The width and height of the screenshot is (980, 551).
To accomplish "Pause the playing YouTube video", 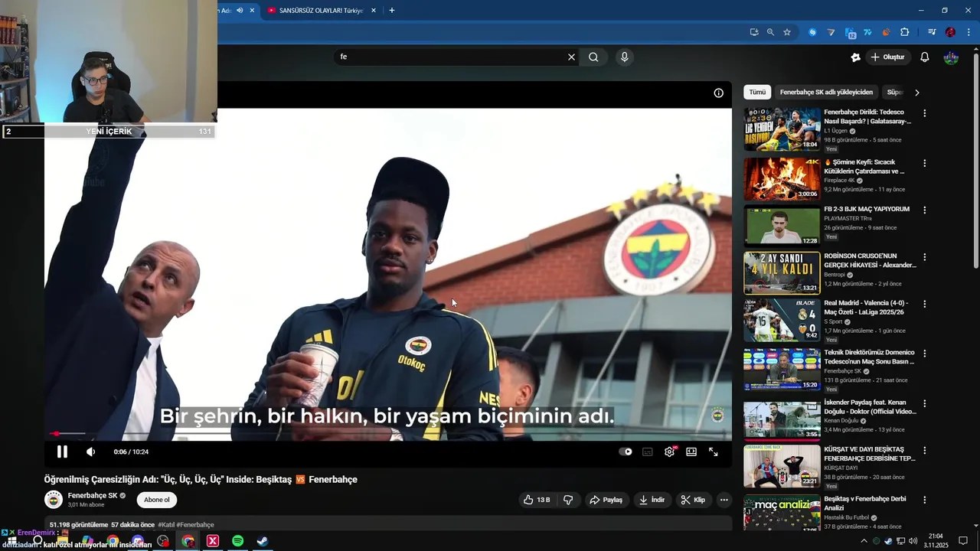I will [x=62, y=452].
